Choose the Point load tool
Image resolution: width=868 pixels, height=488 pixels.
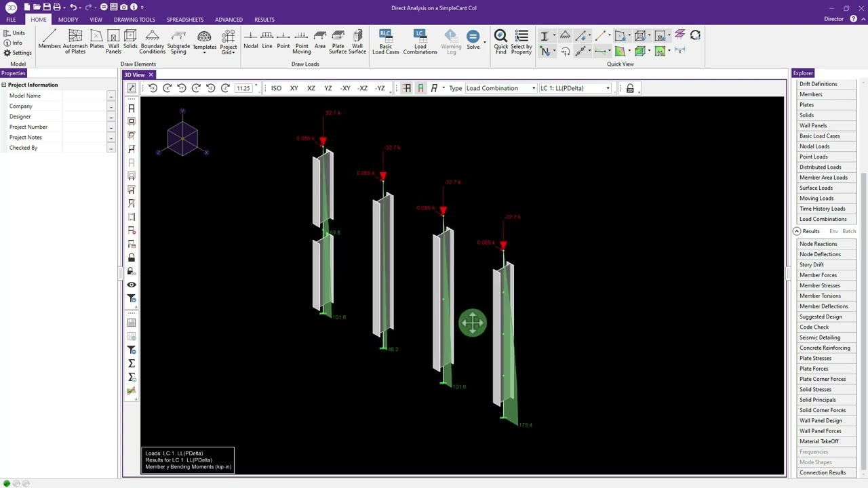283,41
